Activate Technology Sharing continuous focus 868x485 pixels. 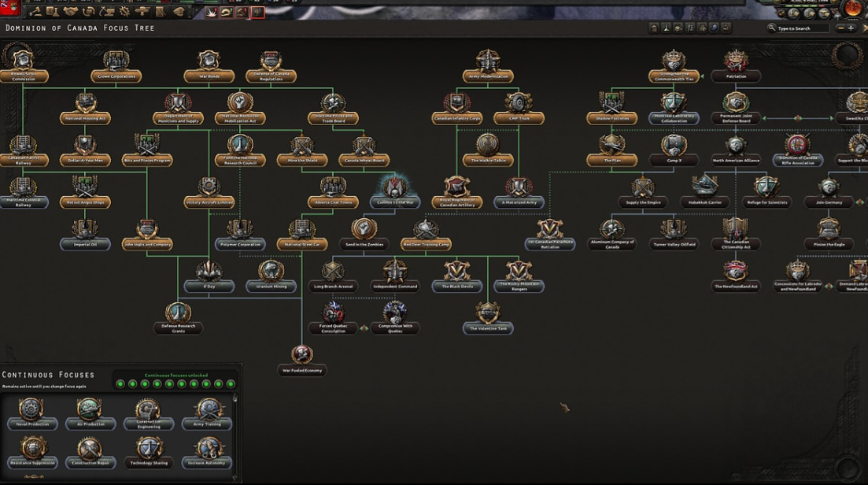tap(149, 454)
